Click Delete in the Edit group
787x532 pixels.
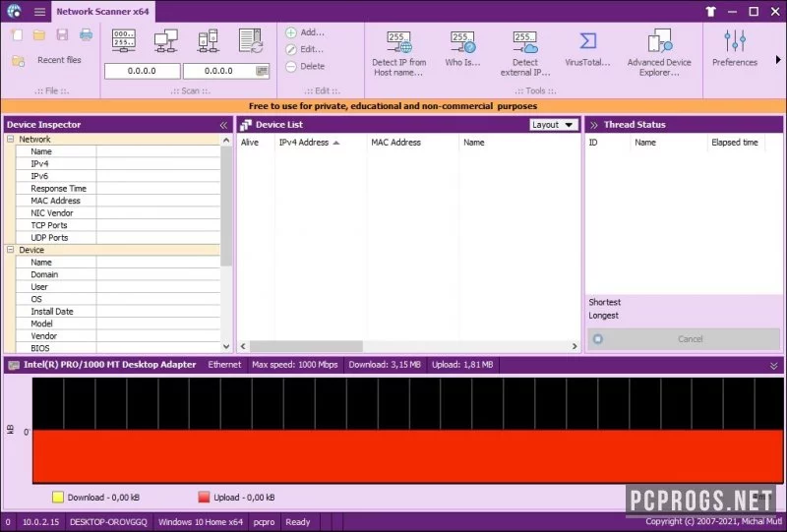pos(305,66)
